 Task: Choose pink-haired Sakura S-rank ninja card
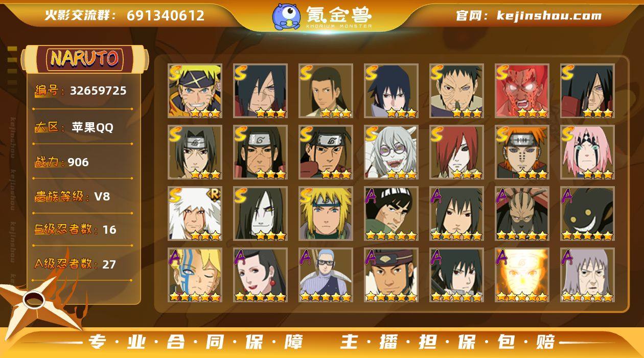587,152
